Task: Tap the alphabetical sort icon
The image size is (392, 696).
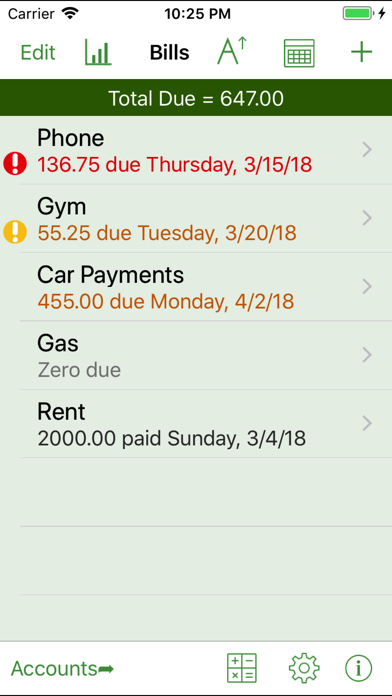Action: (x=232, y=51)
